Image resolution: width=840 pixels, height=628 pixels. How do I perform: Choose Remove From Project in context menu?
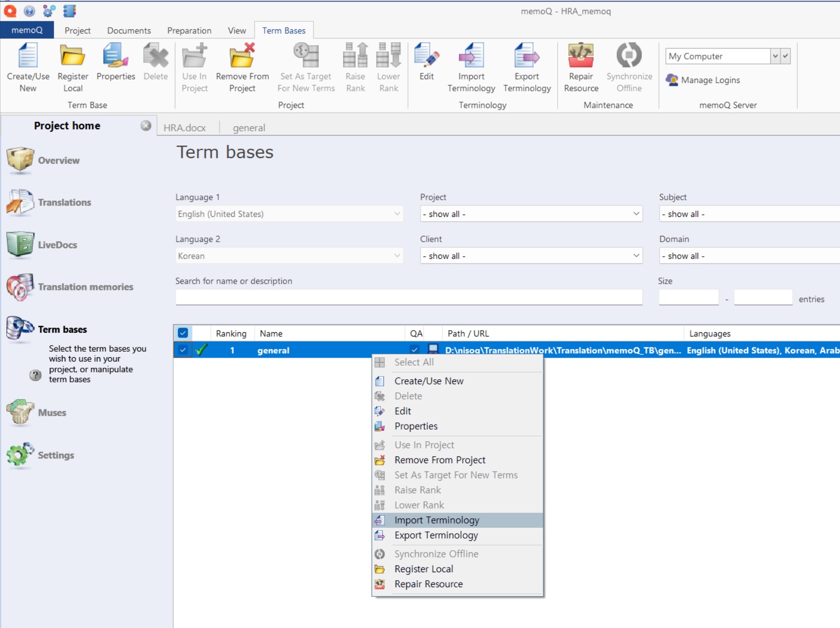pos(458,460)
